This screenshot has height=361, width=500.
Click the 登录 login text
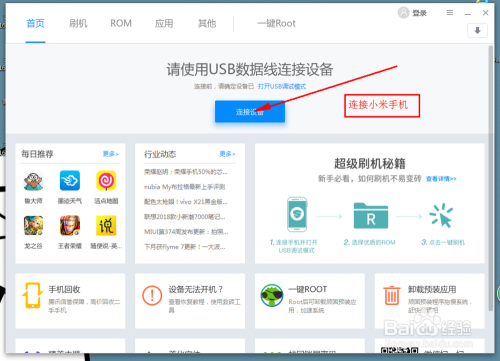(419, 13)
